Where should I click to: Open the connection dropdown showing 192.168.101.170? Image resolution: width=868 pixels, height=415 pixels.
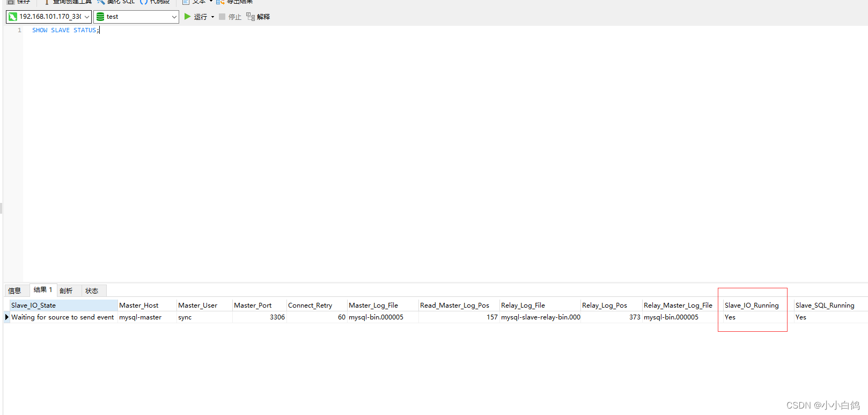click(x=49, y=17)
